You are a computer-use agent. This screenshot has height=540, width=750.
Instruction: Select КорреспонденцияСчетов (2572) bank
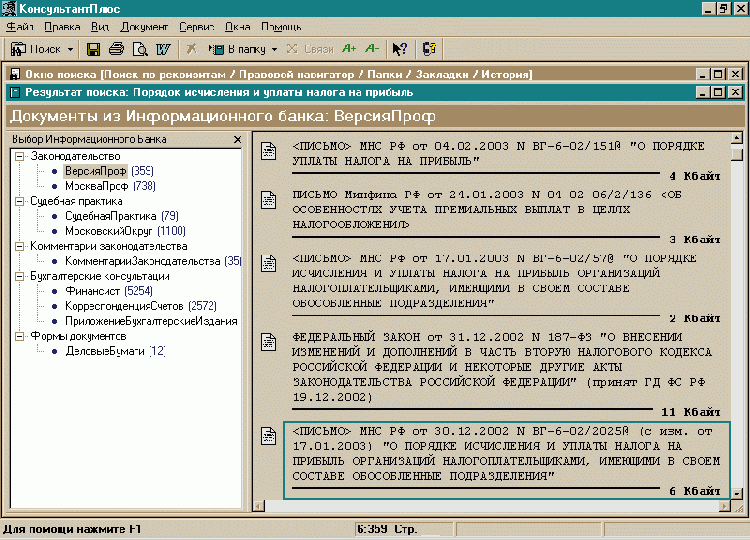pyautogui.click(x=141, y=306)
